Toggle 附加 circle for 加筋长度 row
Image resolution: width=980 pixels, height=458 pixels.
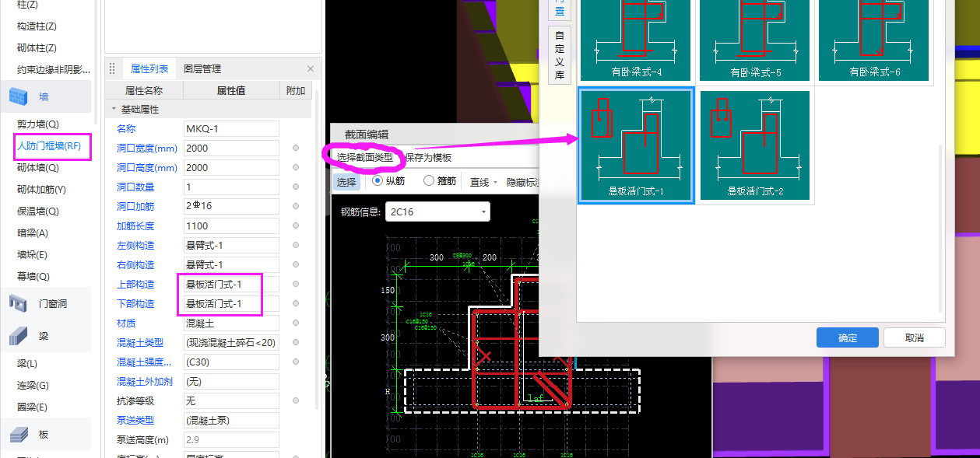[296, 226]
